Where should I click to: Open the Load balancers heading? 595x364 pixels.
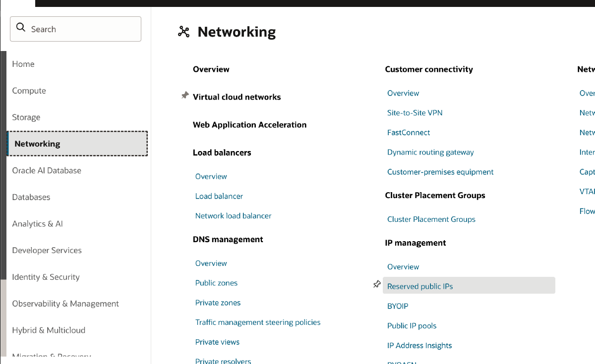(222, 153)
